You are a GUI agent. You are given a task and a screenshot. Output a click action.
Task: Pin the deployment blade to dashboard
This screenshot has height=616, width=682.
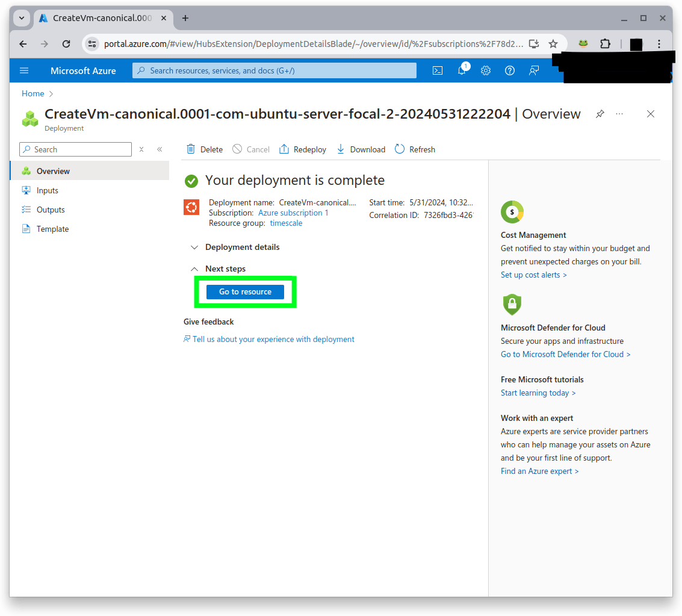(x=600, y=114)
